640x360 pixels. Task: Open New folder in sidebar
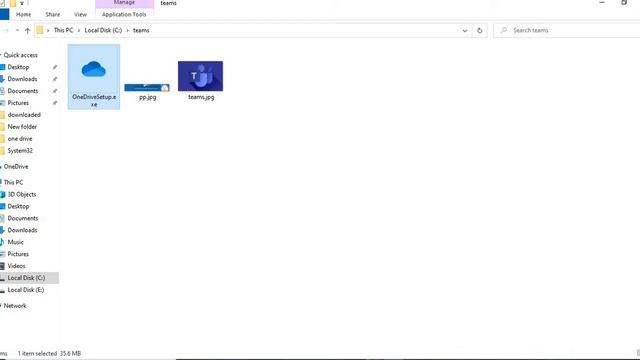[x=22, y=127]
